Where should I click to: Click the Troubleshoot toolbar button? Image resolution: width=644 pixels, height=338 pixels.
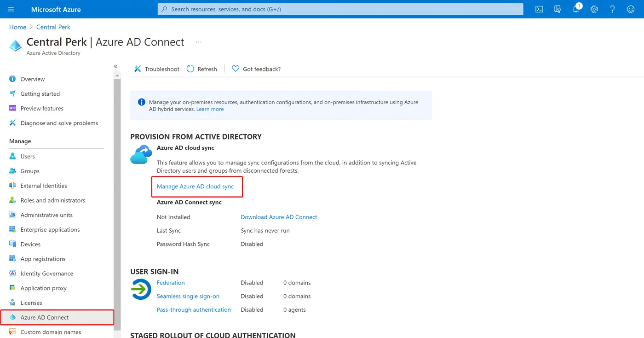[156, 69]
